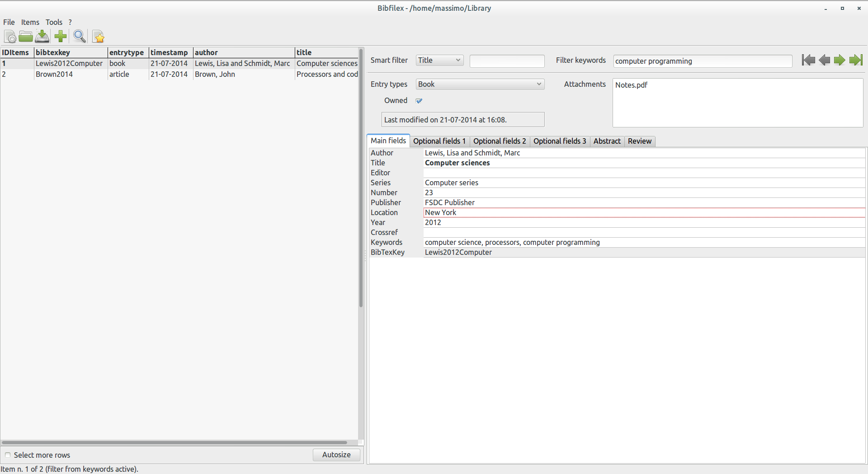Sort by the author column header
This screenshot has width=868, height=474.
tap(244, 52)
